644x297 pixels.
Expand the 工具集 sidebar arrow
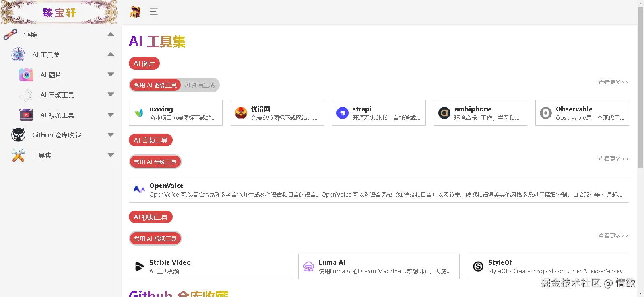111,155
